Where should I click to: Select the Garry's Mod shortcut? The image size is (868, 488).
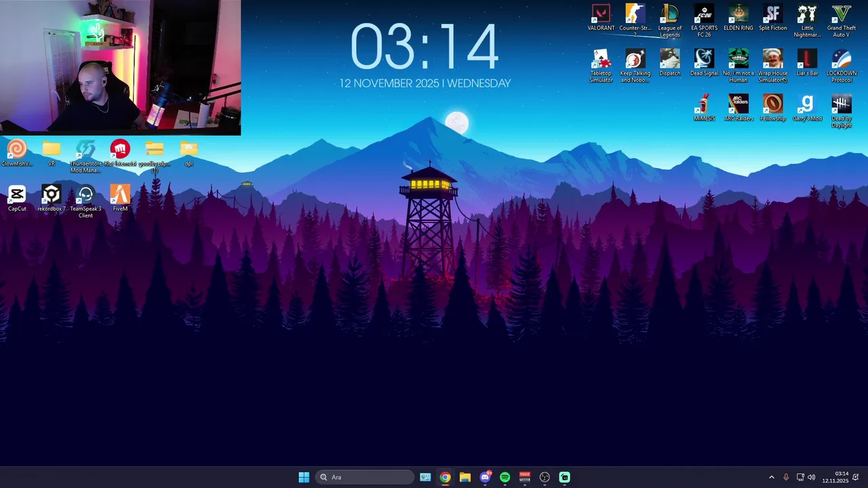click(x=807, y=108)
